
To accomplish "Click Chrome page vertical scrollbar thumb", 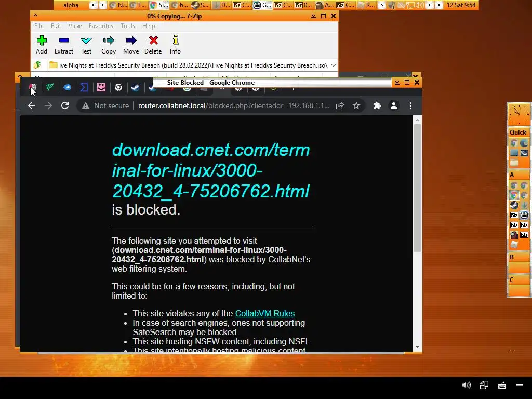I will coord(417,188).
